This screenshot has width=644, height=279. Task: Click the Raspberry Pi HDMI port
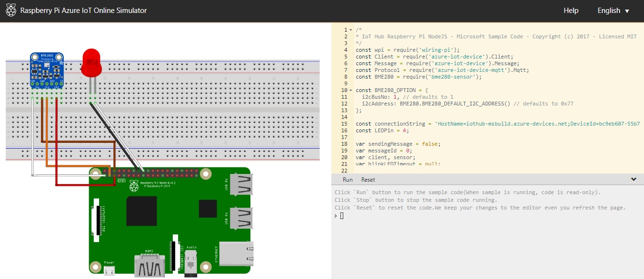tap(150, 265)
